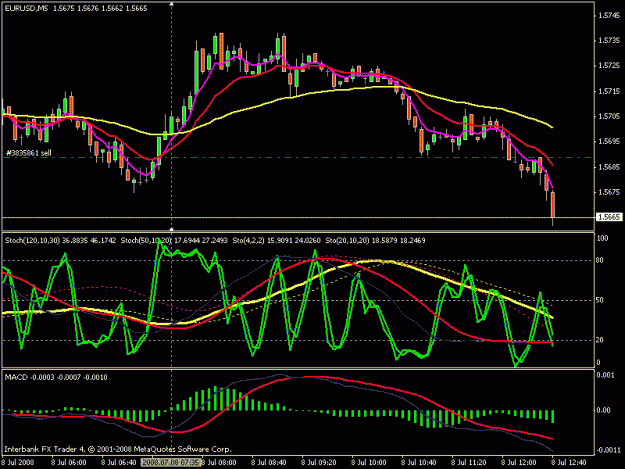Screen dimensions: 625x469
Task: Click the 1.5685 price axis label
Action: point(609,167)
